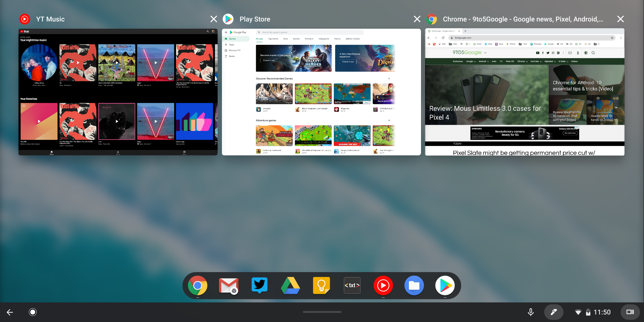Switch to YT Music window thumbnail

click(x=118, y=92)
